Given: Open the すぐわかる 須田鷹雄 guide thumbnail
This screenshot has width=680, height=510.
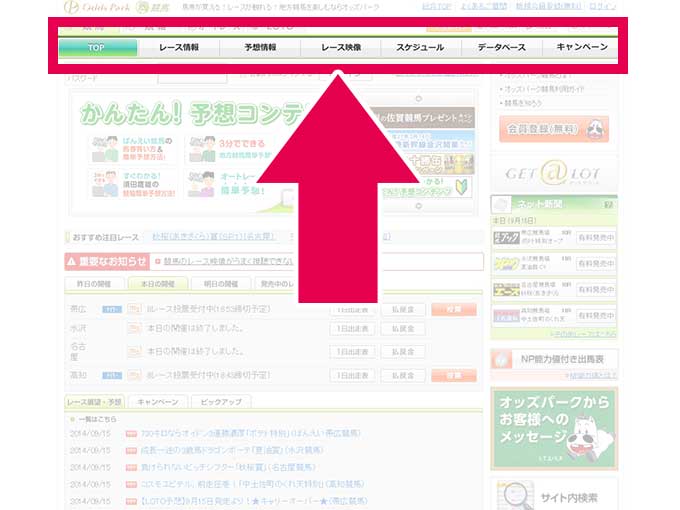Looking at the screenshot, I should tap(132, 184).
